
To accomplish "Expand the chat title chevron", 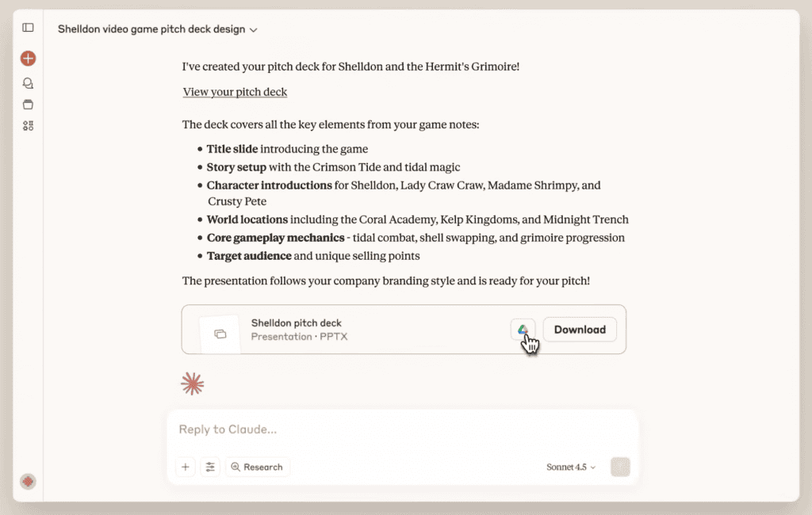I will 254,30.
